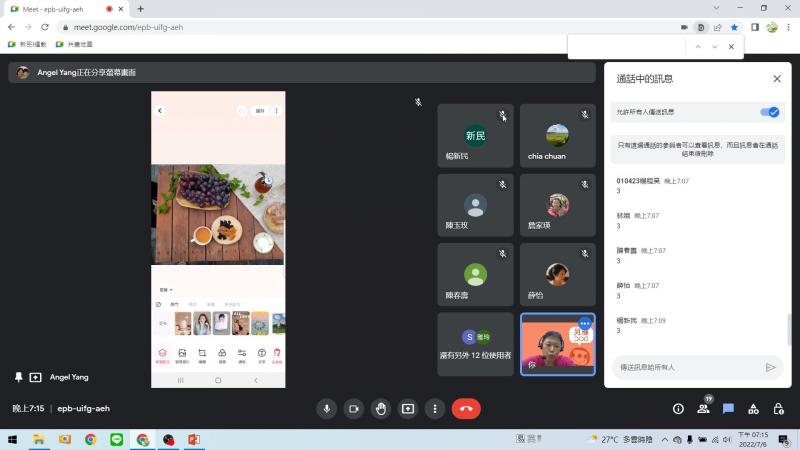
Task: Open more options in call controls
Action: 434,408
